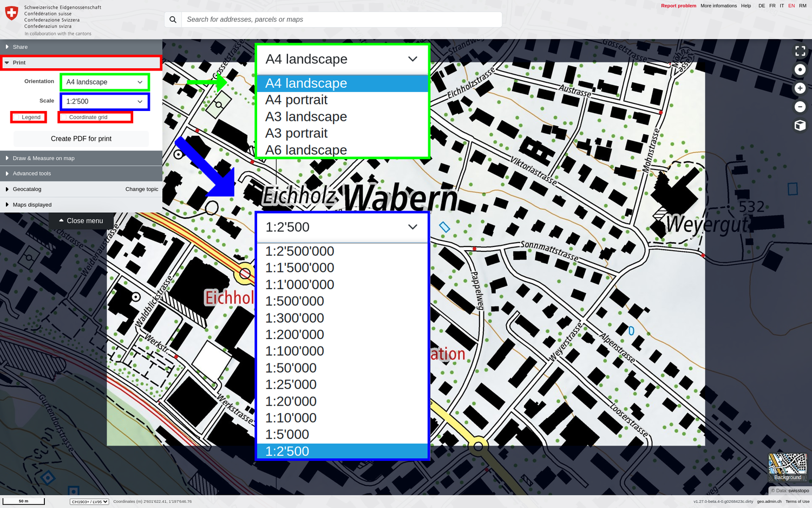This screenshot has height=508, width=812.
Task: Expand the Draw & Measure on map section
Action: tap(43, 158)
